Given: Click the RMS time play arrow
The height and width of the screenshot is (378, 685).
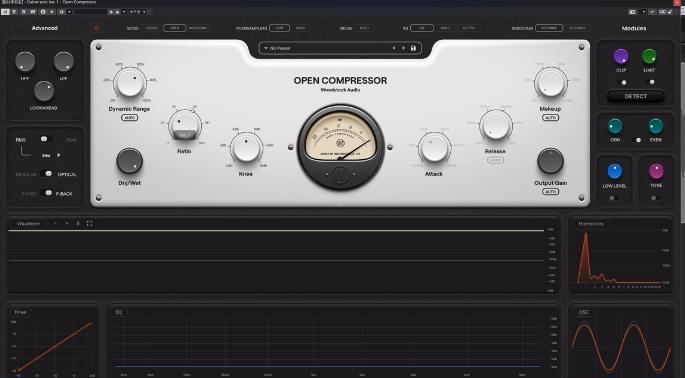Looking at the screenshot, I should (59, 155).
